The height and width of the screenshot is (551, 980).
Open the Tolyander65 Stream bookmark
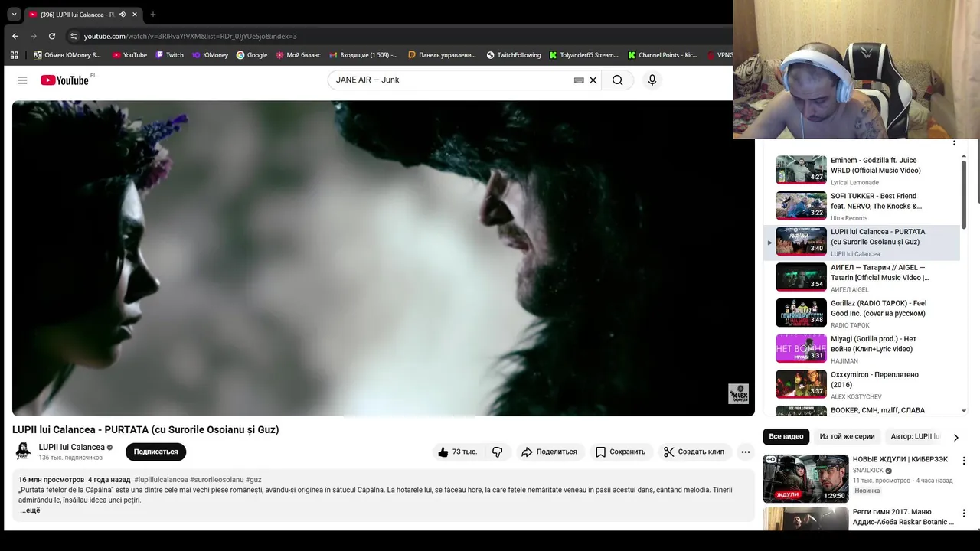[x=583, y=55]
